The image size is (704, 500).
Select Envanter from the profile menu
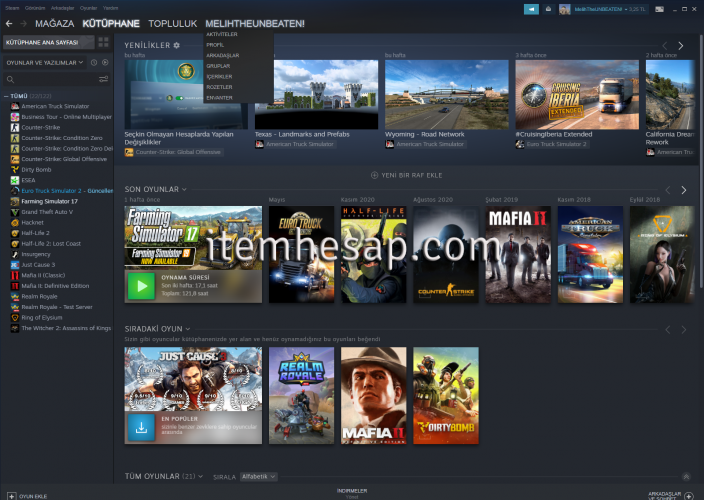(x=218, y=97)
